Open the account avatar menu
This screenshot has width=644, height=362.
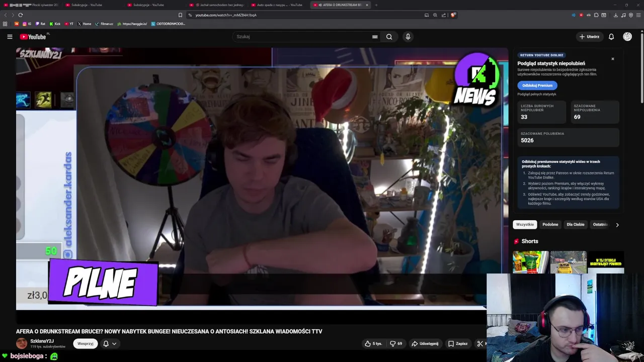coord(627,37)
